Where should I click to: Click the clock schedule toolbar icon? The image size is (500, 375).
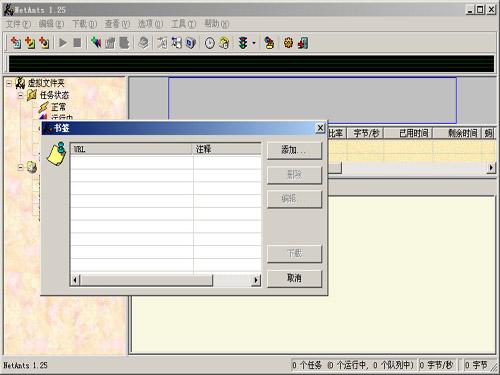209,43
